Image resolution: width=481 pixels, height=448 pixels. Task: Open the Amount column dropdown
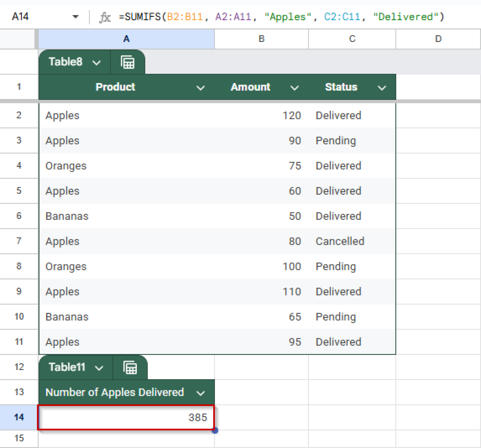pos(295,88)
